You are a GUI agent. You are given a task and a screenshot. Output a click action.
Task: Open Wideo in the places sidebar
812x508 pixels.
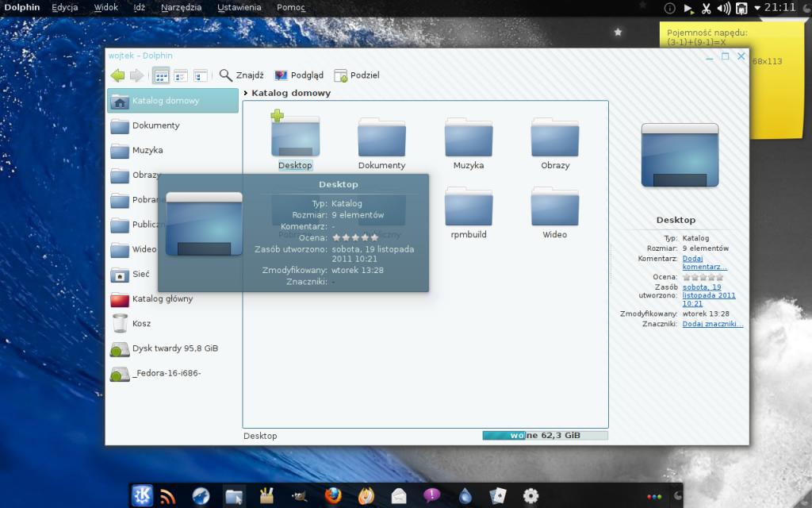(x=135, y=249)
